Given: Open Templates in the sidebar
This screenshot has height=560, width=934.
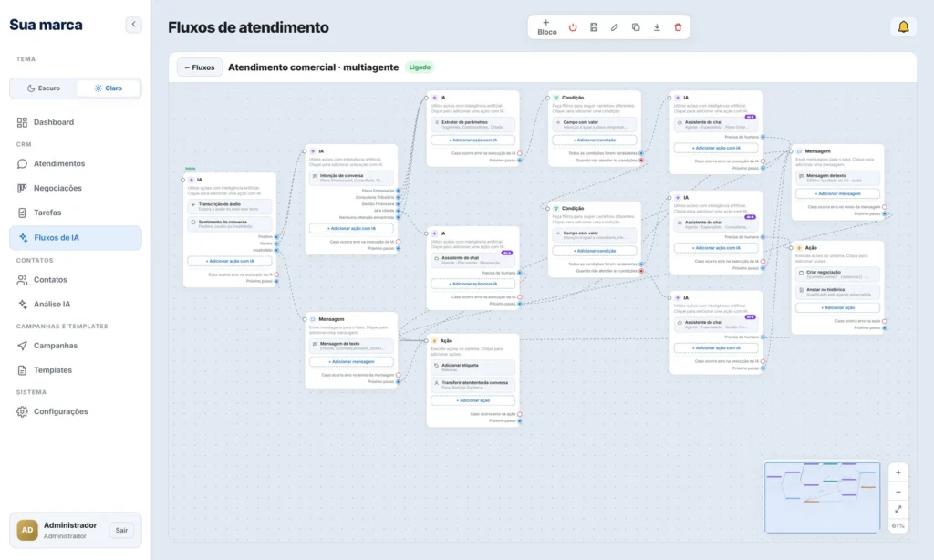Looking at the screenshot, I should coord(76,370).
